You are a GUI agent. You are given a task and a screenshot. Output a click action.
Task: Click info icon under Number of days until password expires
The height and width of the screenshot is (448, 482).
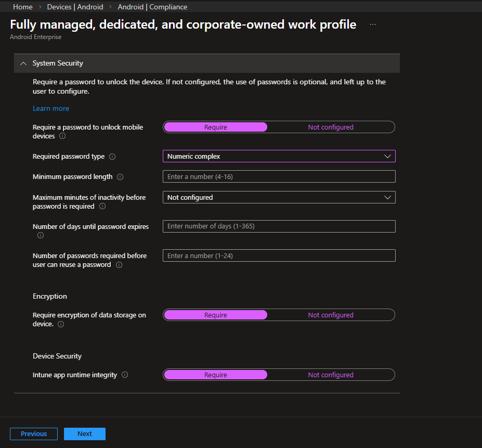41,235
